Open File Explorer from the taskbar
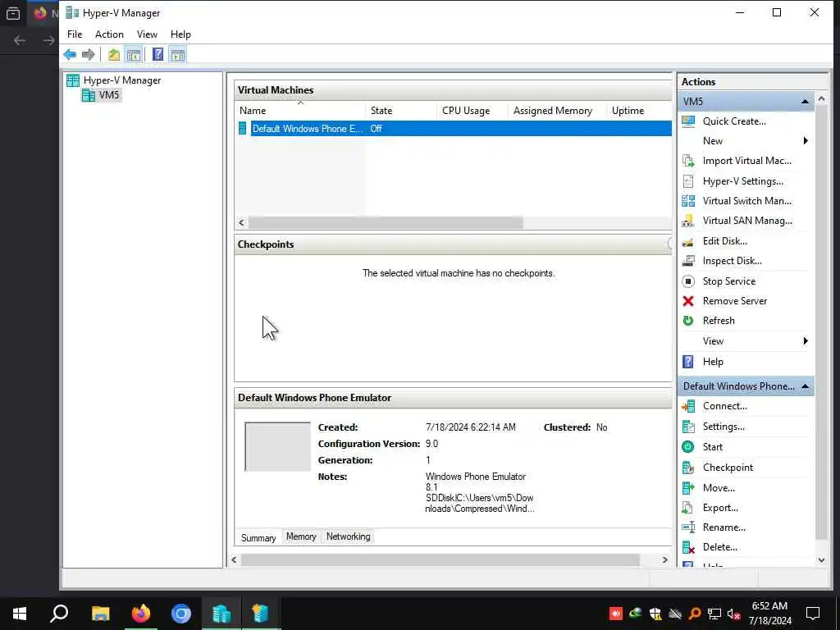 click(100, 614)
